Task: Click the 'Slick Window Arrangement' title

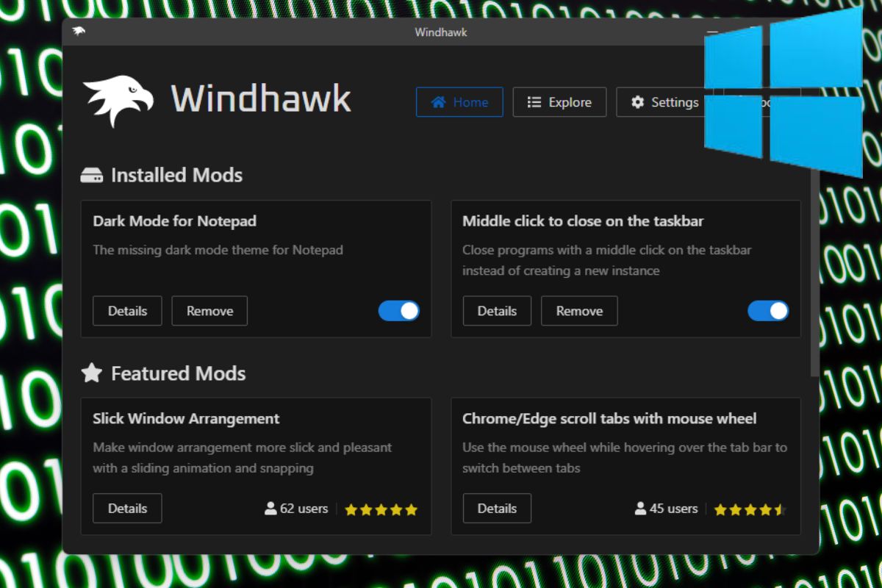Action: tap(186, 419)
